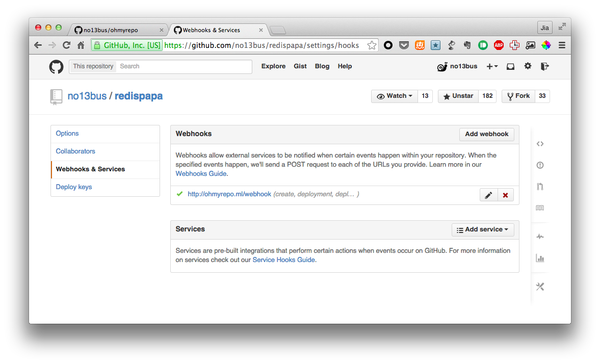Click the Add webhook button
Viewport: 600px width, 364px height.
486,134
